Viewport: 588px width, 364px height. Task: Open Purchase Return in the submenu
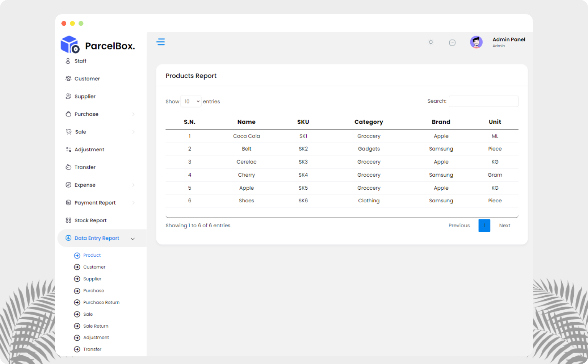click(x=102, y=302)
